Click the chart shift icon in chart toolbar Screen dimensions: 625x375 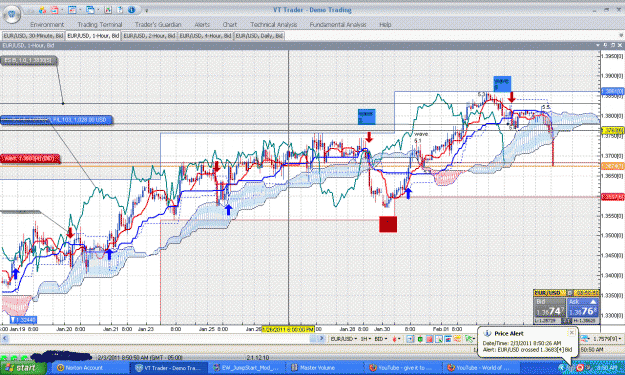(410, 339)
